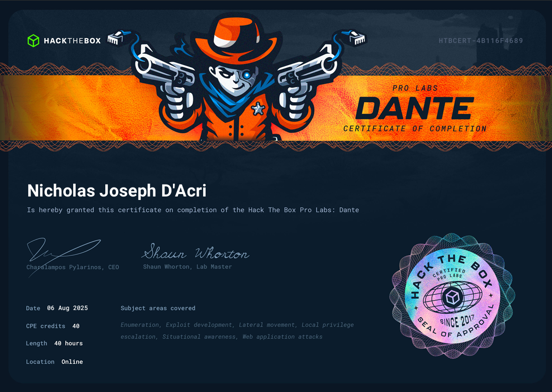
Task: Click the Situational awareness, Web application attacks line
Action: (221, 337)
